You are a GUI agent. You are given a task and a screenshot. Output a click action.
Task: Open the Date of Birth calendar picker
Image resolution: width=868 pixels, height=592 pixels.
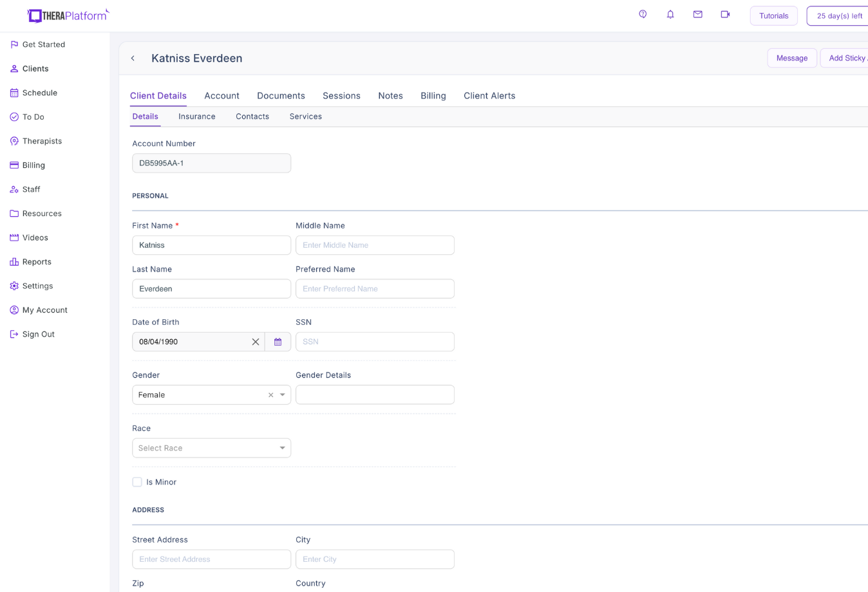click(278, 342)
